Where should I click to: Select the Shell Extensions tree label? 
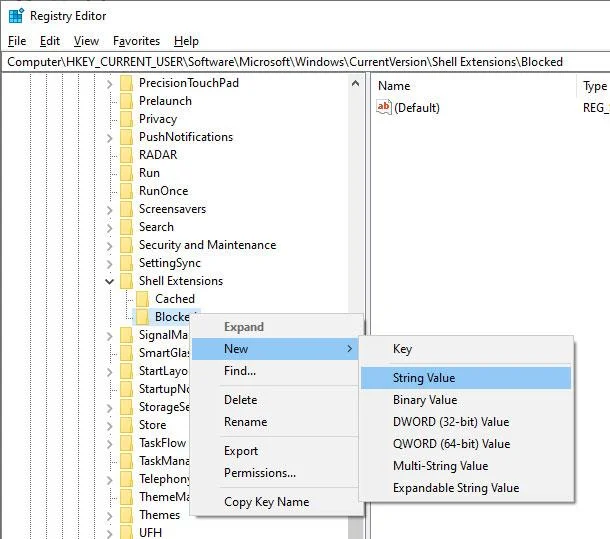pyautogui.click(x=181, y=281)
